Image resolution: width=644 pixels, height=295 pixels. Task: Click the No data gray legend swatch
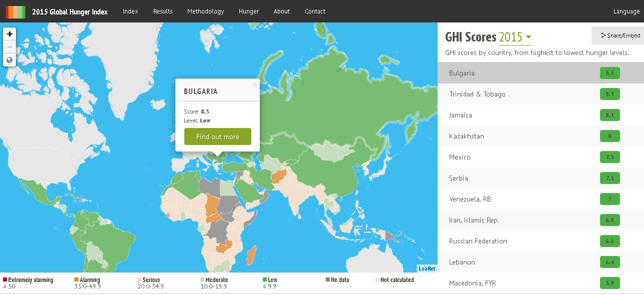(328, 280)
